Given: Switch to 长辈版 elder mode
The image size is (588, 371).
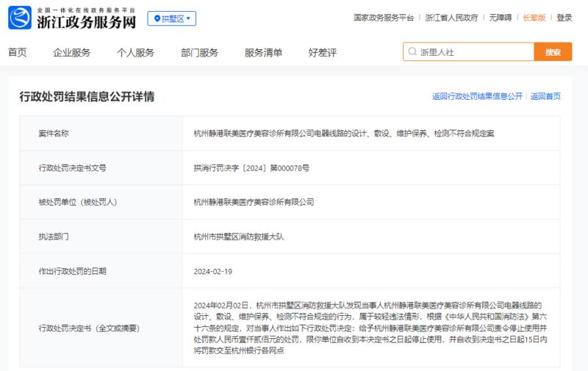Looking at the screenshot, I should coord(534,18).
